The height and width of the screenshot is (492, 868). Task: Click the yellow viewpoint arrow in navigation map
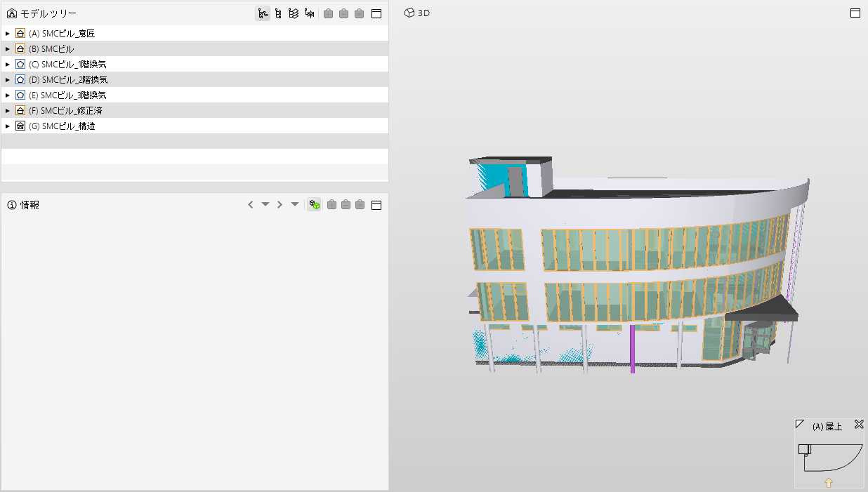pos(829,482)
